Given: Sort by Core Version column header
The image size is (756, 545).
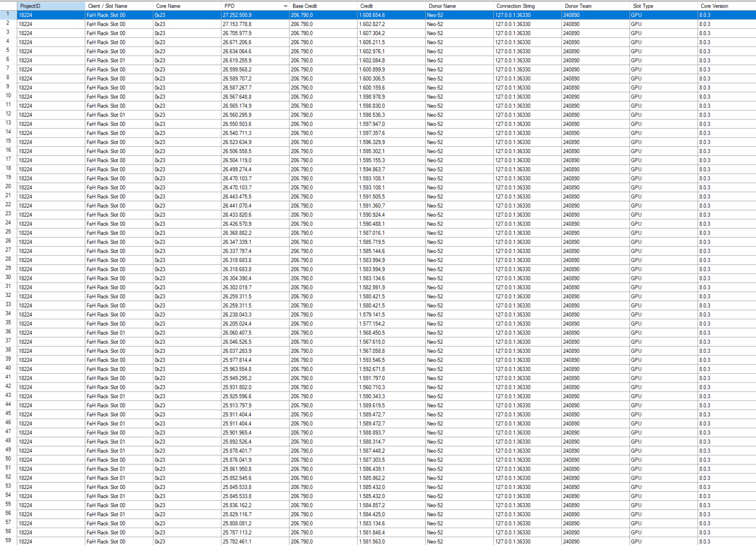Looking at the screenshot, I should (x=714, y=6).
